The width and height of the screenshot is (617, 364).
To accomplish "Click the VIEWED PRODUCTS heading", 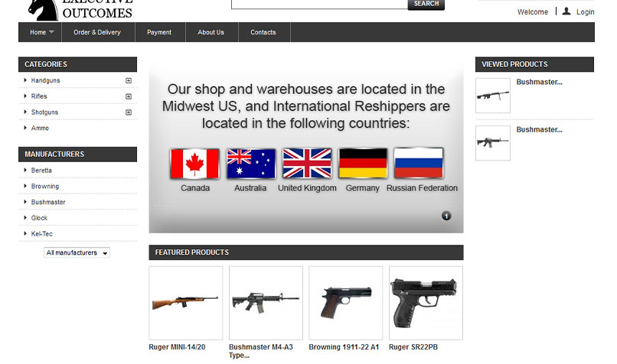I will (514, 64).
